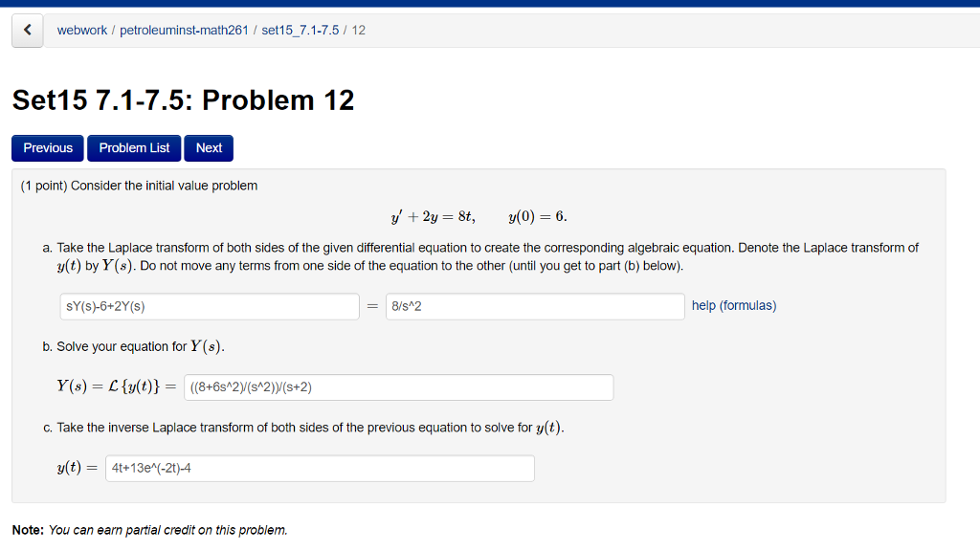Click the equals sign between answer fields
Image resolution: width=980 pixels, height=551 pixels.
click(371, 306)
